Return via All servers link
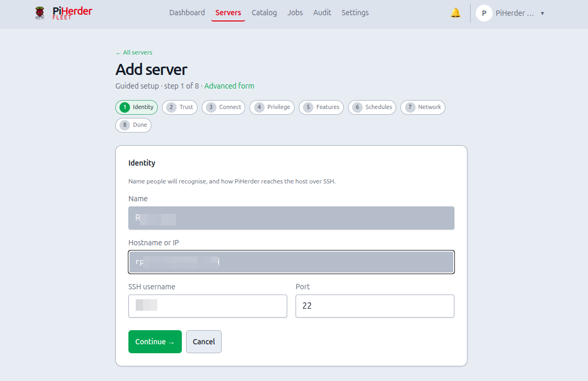This screenshot has height=381, width=588. pyautogui.click(x=134, y=52)
